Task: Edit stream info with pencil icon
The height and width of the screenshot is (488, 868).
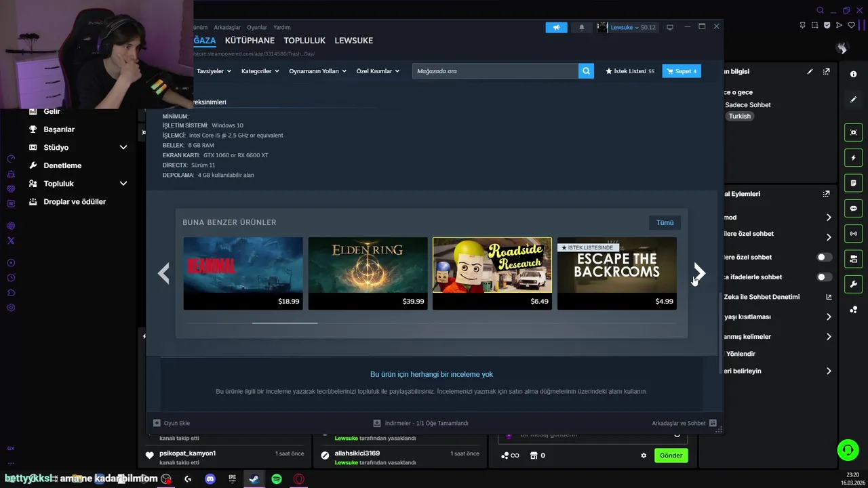Action: tap(810, 71)
